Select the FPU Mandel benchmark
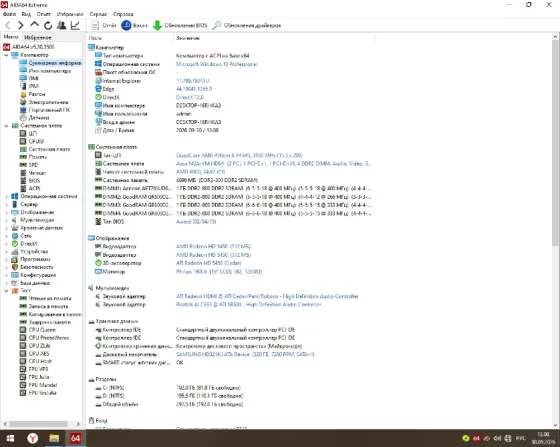 click(x=39, y=385)
